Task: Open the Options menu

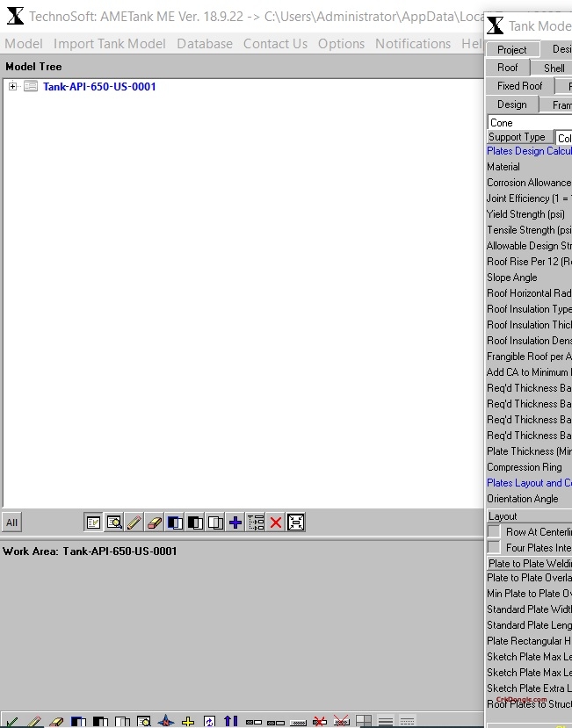Action: pos(342,44)
